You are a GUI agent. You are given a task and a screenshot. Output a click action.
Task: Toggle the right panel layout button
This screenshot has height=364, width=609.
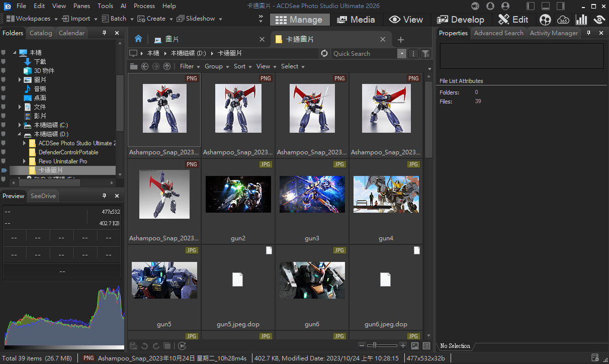click(561, 6)
